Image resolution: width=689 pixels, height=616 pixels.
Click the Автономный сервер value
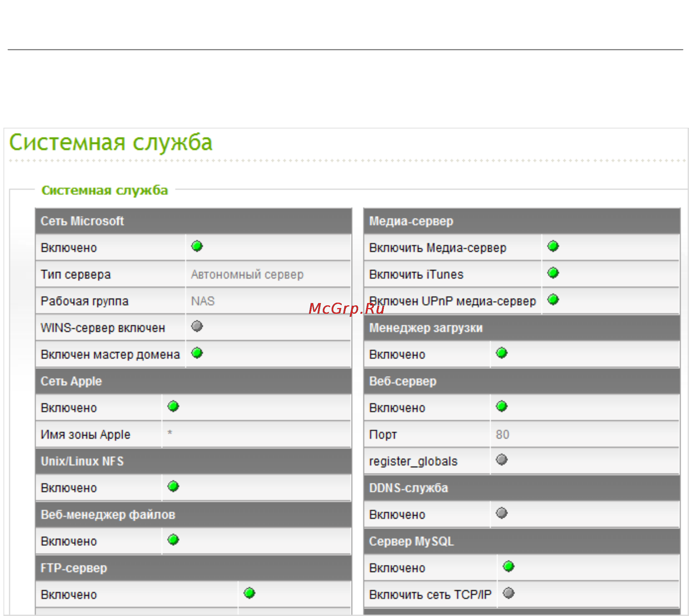click(247, 275)
